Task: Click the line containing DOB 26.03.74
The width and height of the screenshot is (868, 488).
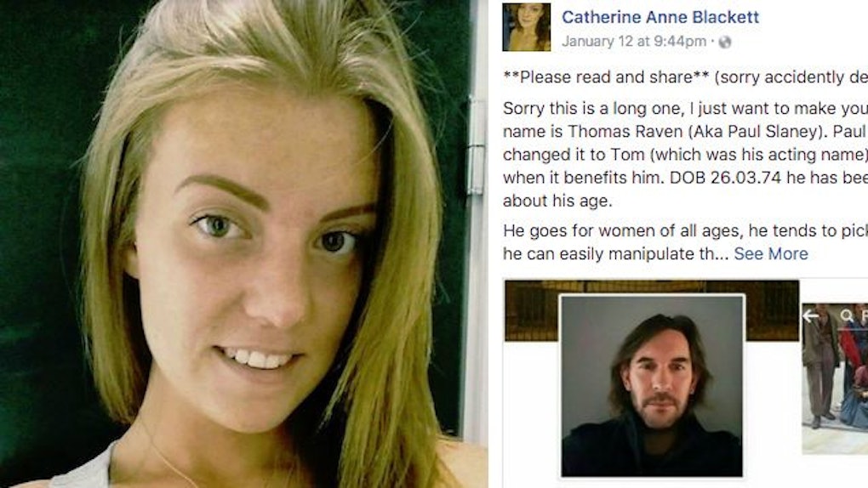Action: click(x=685, y=178)
